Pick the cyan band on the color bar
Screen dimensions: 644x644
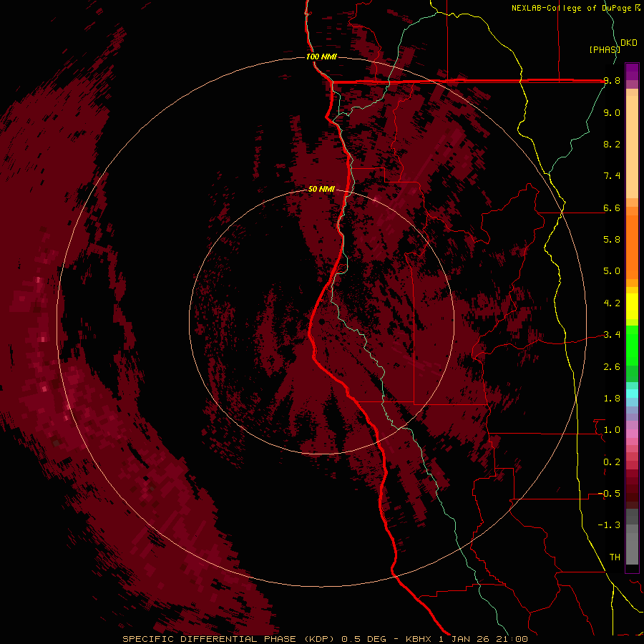(632, 394)
